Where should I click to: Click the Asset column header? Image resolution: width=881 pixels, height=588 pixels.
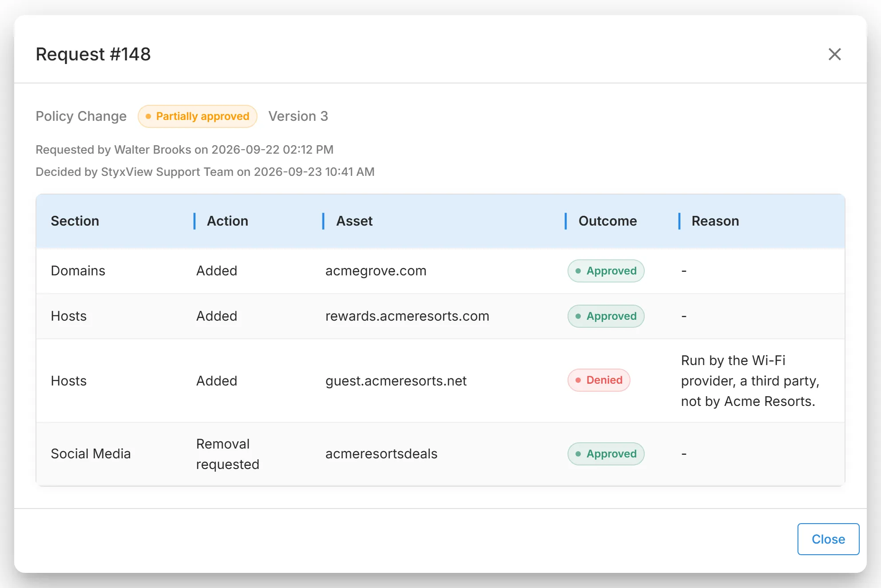[354, 221]
